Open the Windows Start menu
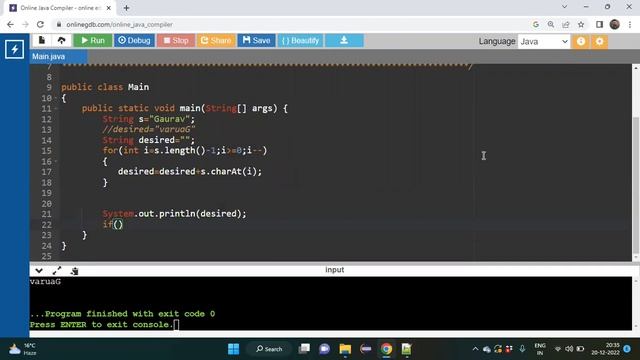The width and height of the screenshot is (640, 360). tap(233, 349)
